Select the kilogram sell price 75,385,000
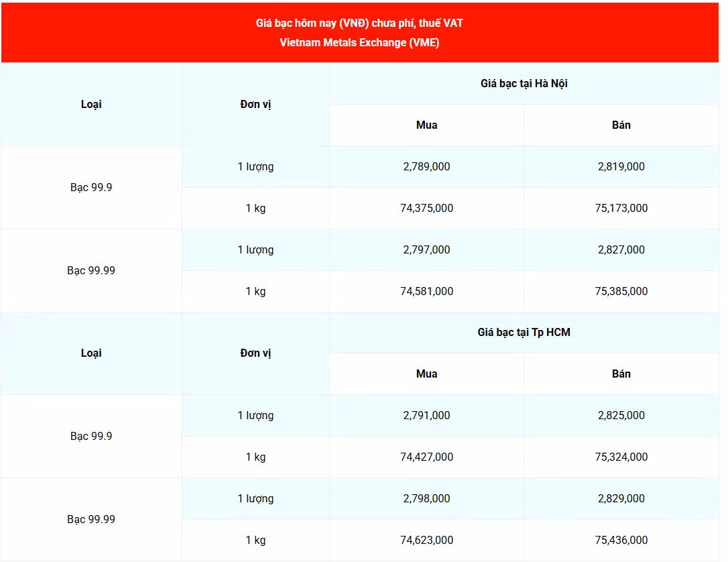Viewport: 728px width, 562px height. point(621,292)
